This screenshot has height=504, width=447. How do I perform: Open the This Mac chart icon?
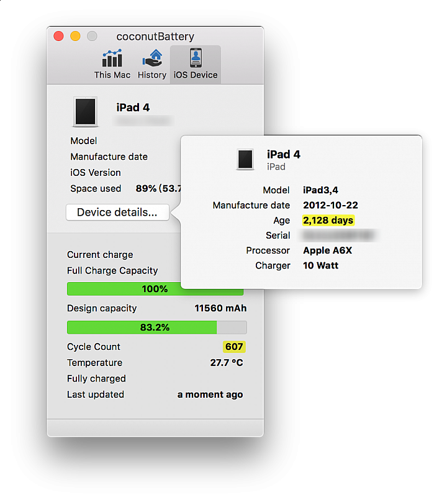pos(112,58)
